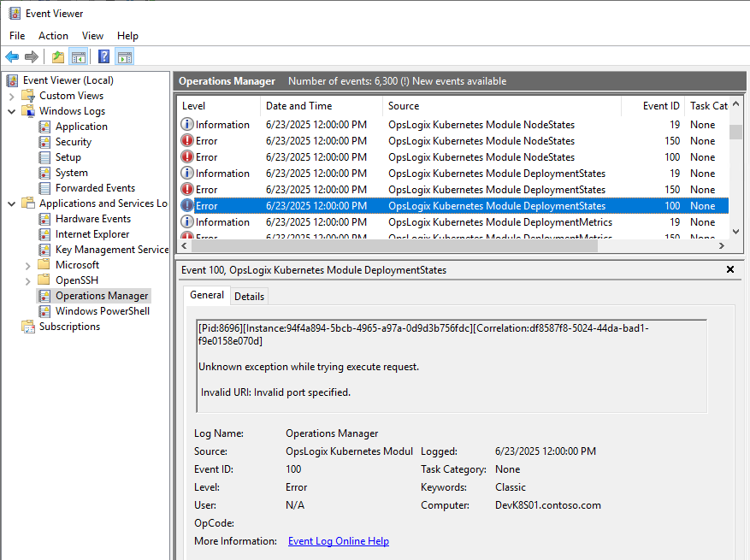Open the Windows PowerShell log

click(102, 311)
